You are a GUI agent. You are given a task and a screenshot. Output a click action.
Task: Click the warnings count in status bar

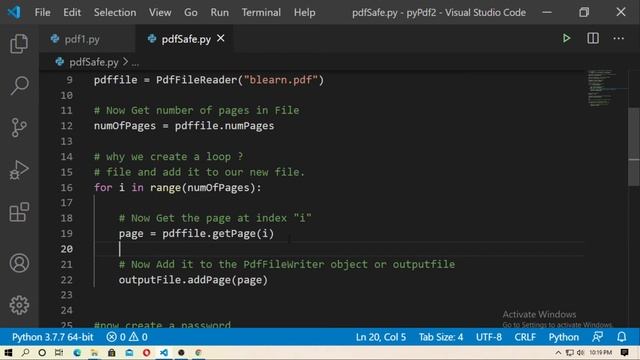tap(138, 337)
